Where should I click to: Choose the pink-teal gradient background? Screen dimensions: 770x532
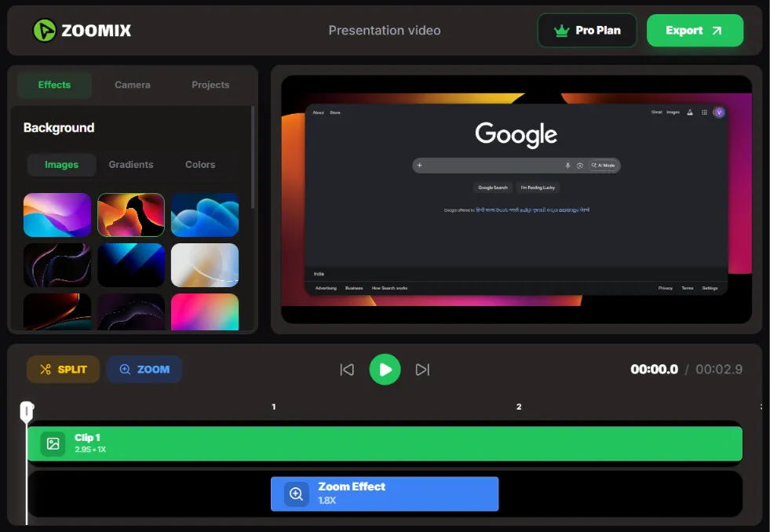click(x=205, y=312)
